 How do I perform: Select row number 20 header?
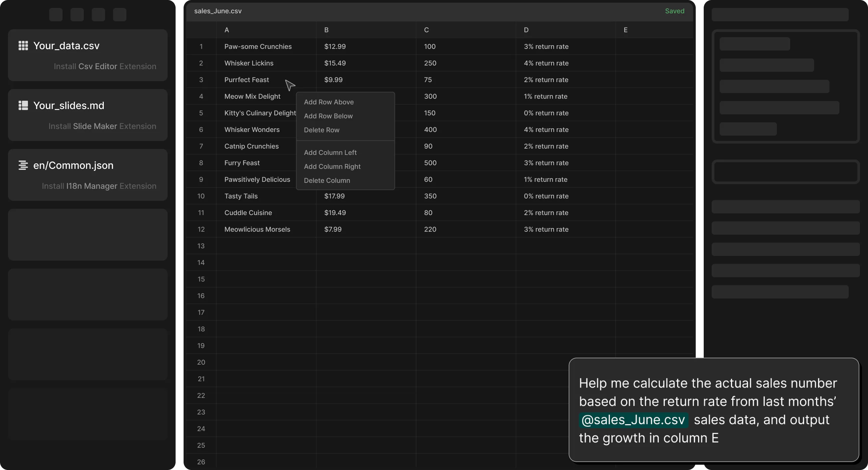[201, 362]
